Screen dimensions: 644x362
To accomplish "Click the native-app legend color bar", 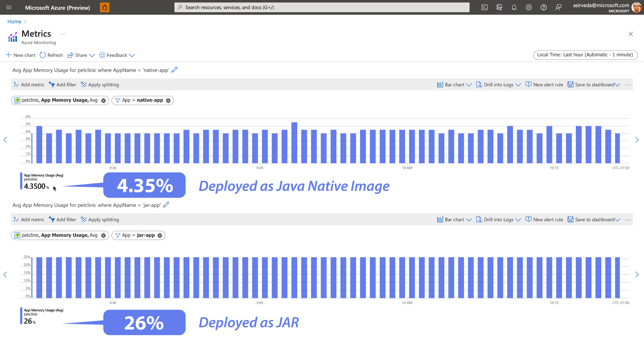I will [x=21, y=181].
